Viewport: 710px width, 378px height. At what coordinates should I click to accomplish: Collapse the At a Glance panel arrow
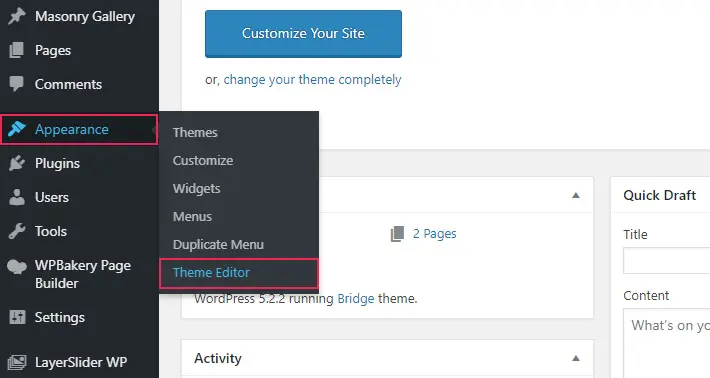point(576,196)
